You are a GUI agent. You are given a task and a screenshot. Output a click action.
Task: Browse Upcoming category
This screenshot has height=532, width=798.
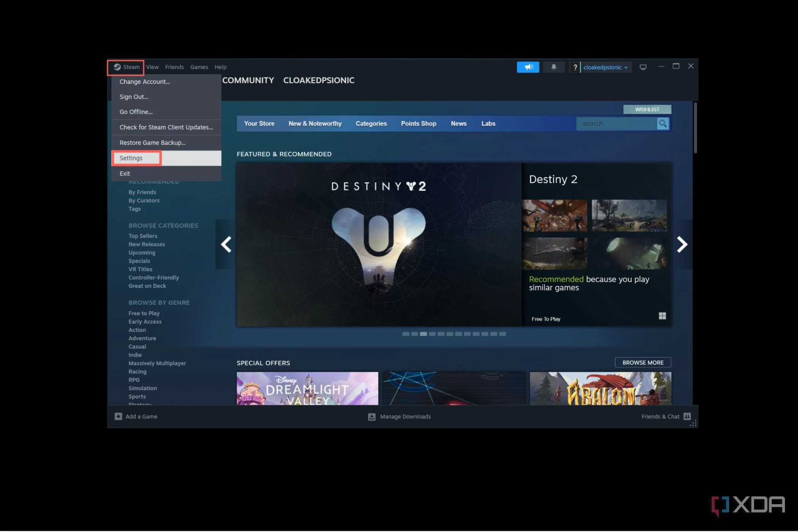[x=142, y=253]
